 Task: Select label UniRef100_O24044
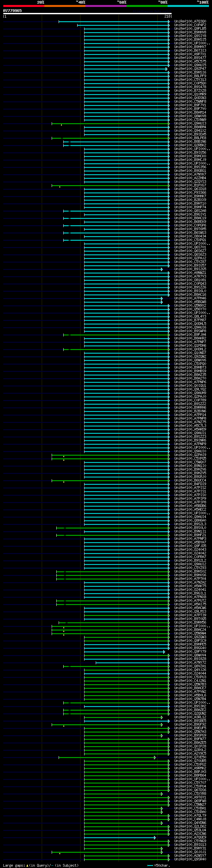190,674
